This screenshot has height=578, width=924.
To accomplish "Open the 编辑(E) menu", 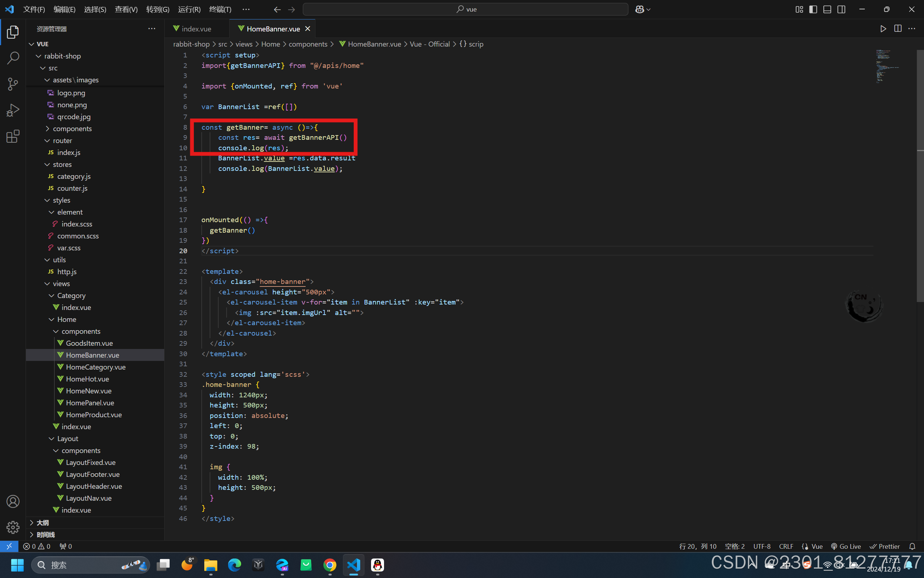I will [65, 9].
